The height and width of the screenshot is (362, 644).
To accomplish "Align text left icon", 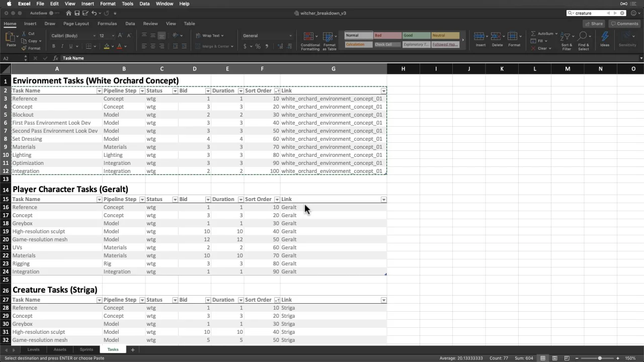I will (144, 46).
